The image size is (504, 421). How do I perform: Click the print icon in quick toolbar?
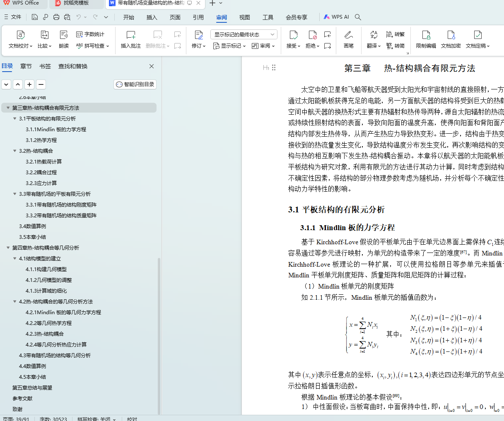56,17
